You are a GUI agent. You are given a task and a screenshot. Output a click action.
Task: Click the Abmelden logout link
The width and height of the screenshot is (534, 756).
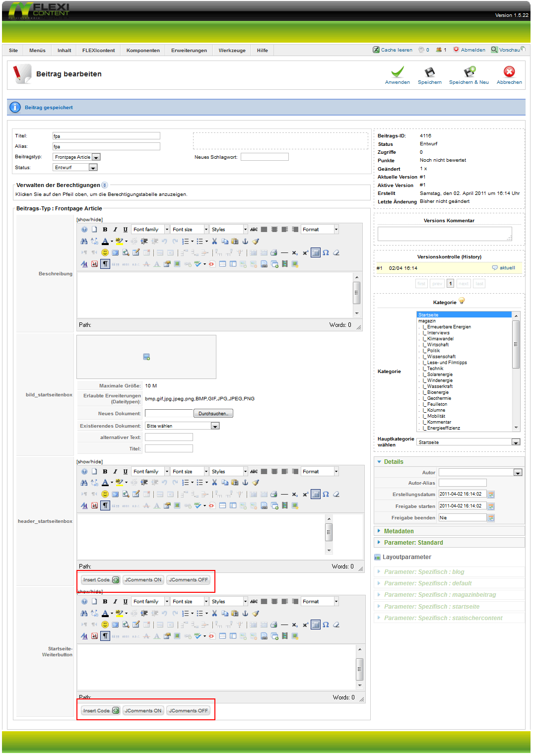pyautogui.click(x=469, y=50)
